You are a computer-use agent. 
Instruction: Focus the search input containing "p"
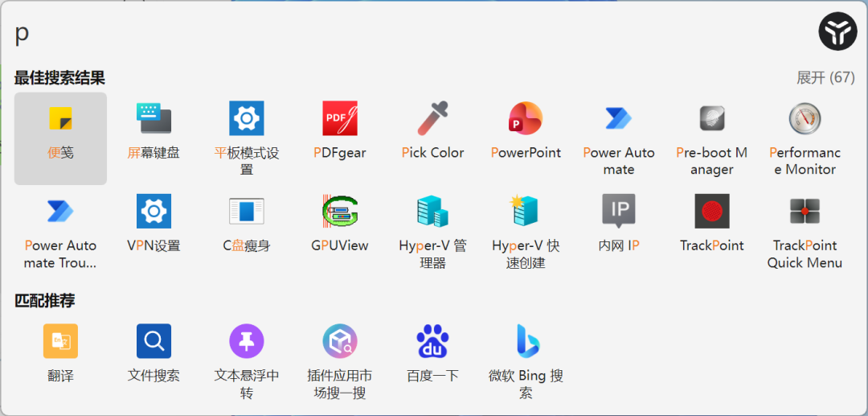[410, 33]
